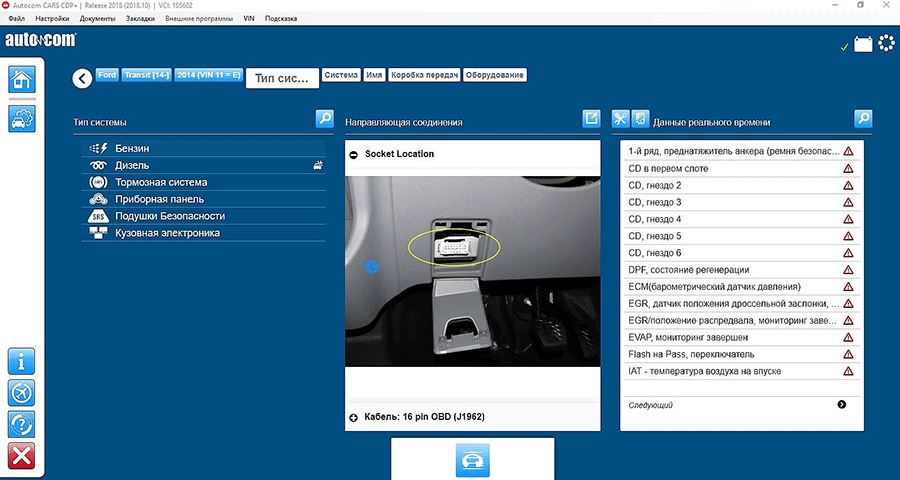Open the Help question mark icon
This screenshot has width=900, height=480.
[22, 424]
